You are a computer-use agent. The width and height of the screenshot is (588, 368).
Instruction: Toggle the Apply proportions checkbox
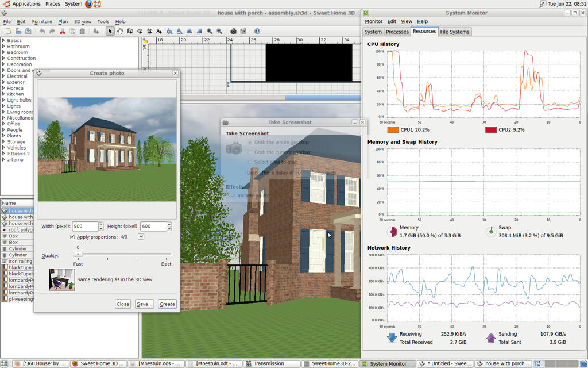coord(72,237)
